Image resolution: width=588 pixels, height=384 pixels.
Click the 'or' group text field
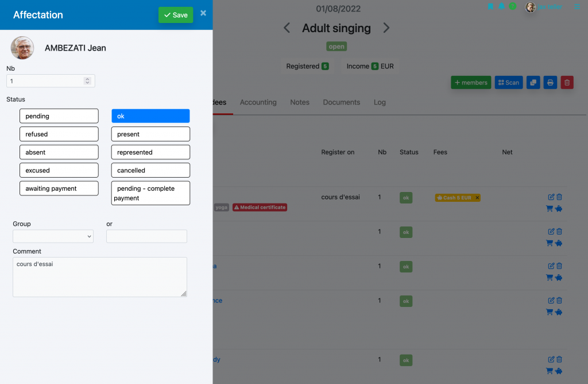pyautogui.click(x=146, y=236)
